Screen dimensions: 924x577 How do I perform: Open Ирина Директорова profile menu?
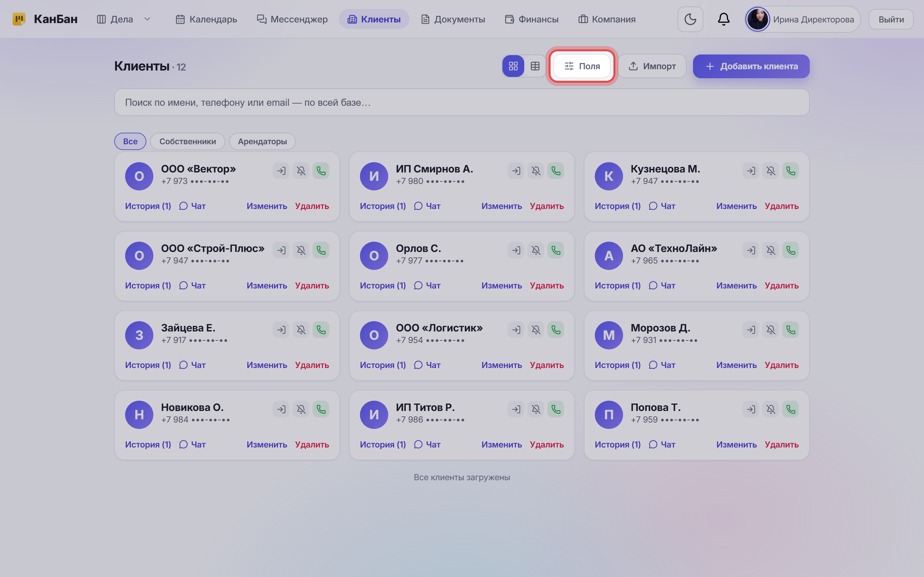[x=803, y=19]
